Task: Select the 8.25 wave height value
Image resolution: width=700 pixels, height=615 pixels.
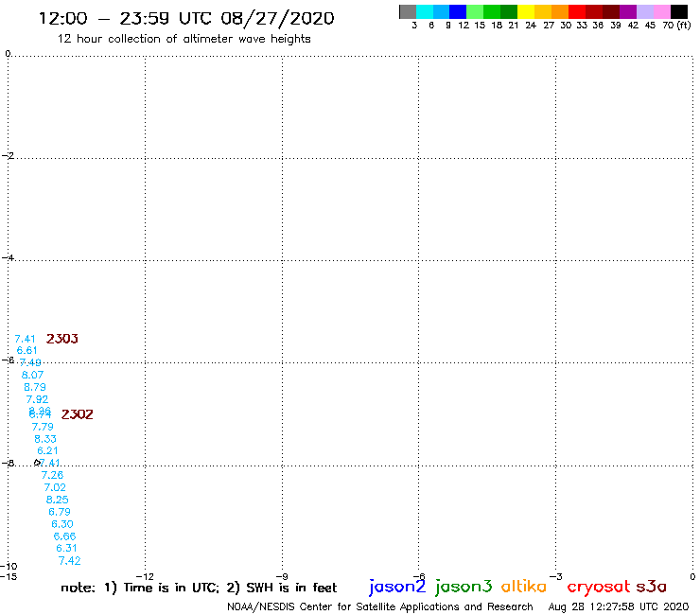Action: click(x=57, y=500)
